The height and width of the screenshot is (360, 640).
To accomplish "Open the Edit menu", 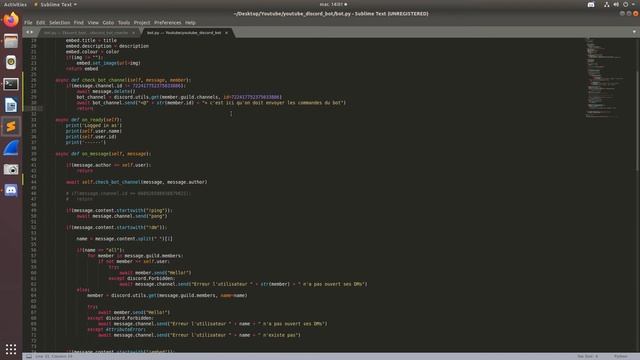I will point(40,22).
